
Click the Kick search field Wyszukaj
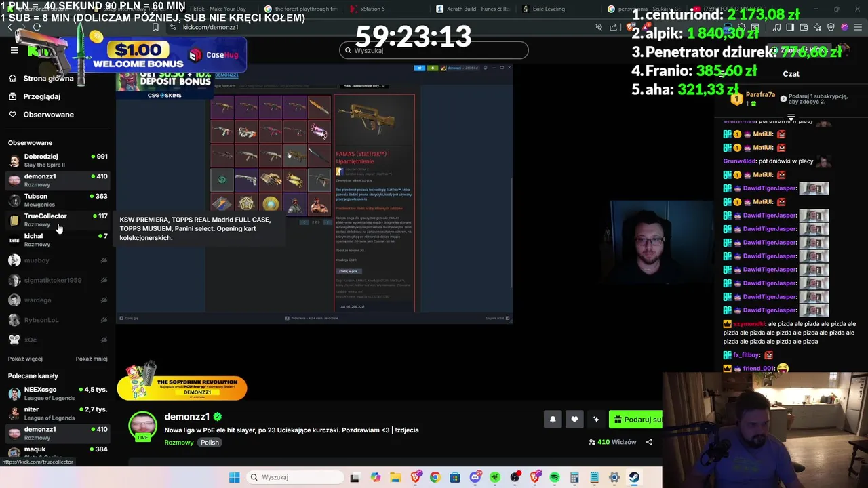(x=434, y=50)
